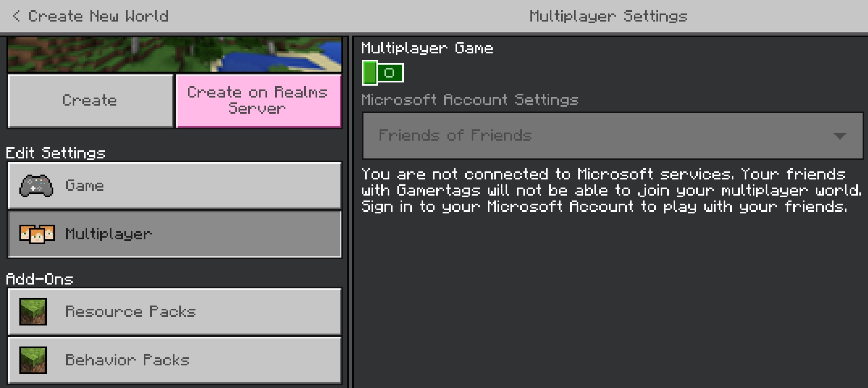
Task: Click the dropdown arrow for Microsoft Account Settings
Action: (x=839, y=136)
